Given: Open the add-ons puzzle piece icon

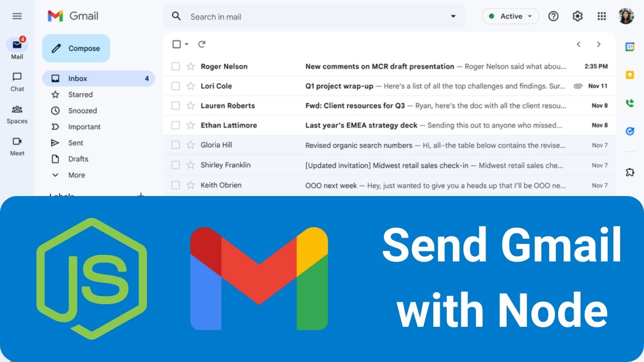Looking at the screenshot, I should (630, 172).
